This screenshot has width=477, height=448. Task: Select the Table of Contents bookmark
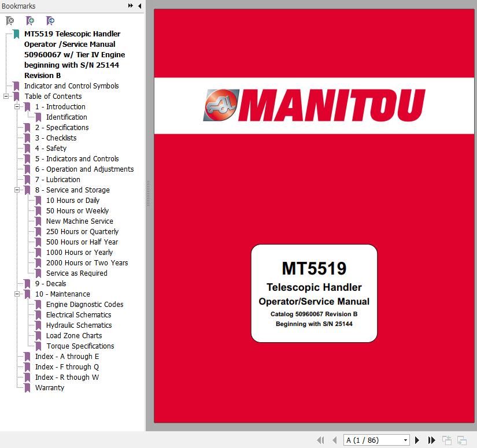coord(53,96)
